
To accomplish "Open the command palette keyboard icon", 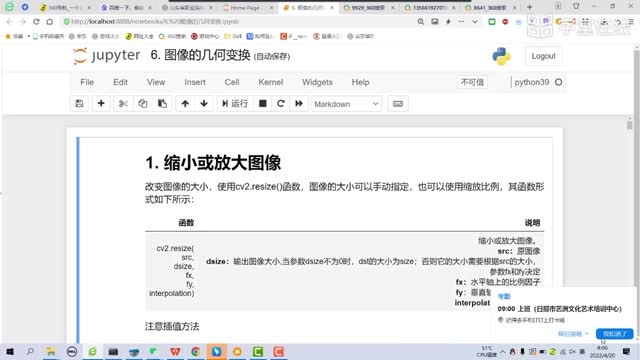I will 398,104.
